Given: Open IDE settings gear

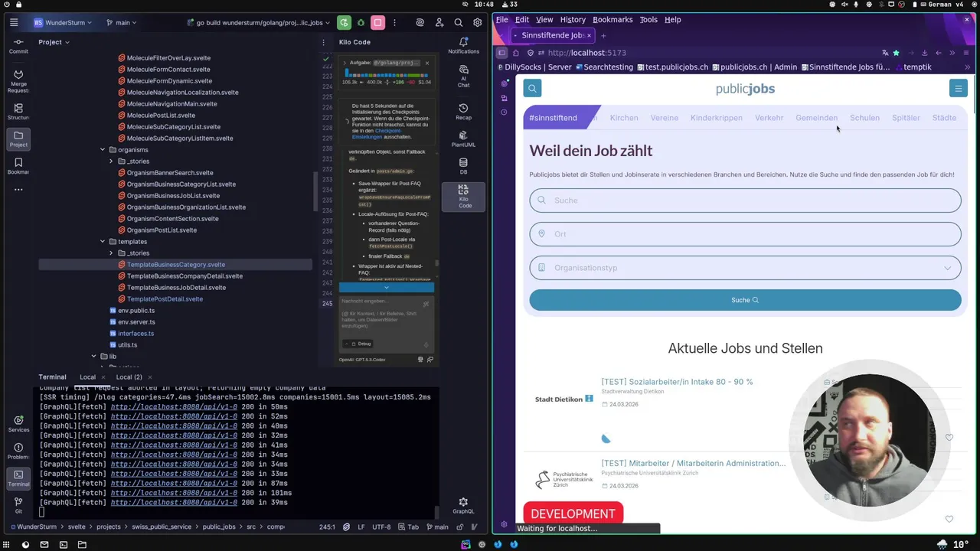Looking at the screenshot, I should click(x=478, y=23).
